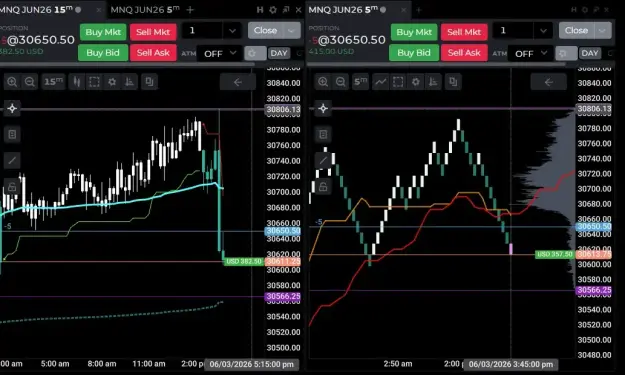Screen dimensions: 625x375
Task: Click the copy template icon on right 5m chart
Action: 453,82
